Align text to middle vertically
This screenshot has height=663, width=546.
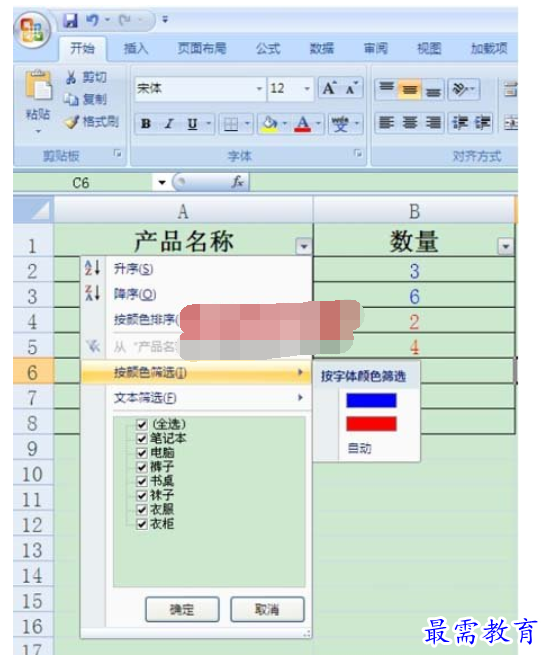tap(409, 89)
